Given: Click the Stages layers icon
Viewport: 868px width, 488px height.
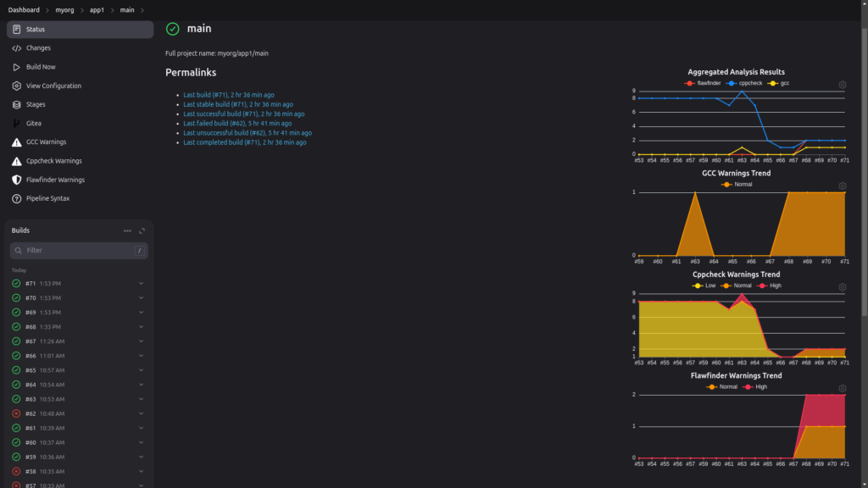Looking at the screenshot, I should 17,104.
